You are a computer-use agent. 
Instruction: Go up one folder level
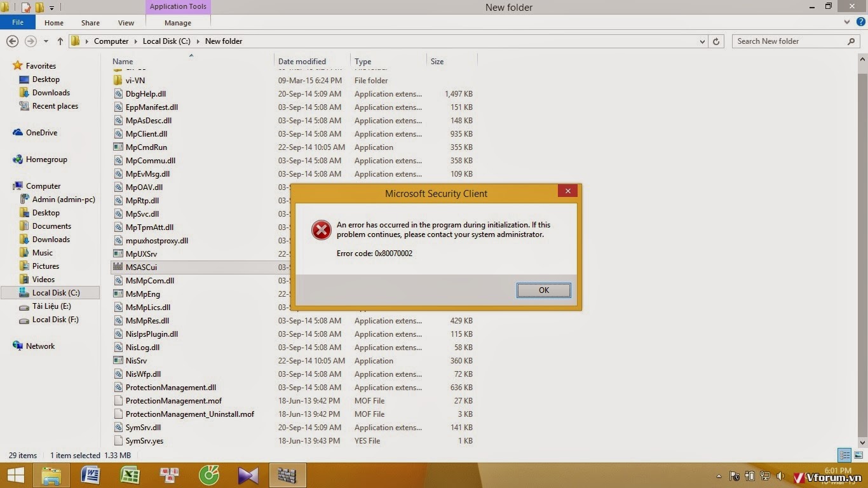(60, 41)
